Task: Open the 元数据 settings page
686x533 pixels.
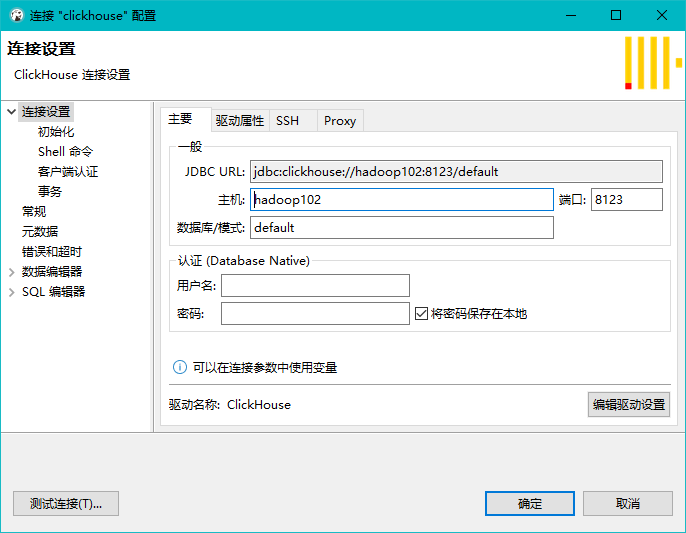Action: point(40,231)
